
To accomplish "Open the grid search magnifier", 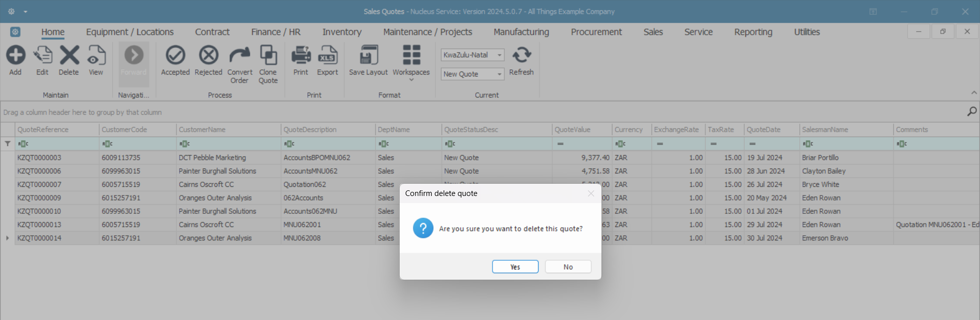I will (x=972, y=111).
